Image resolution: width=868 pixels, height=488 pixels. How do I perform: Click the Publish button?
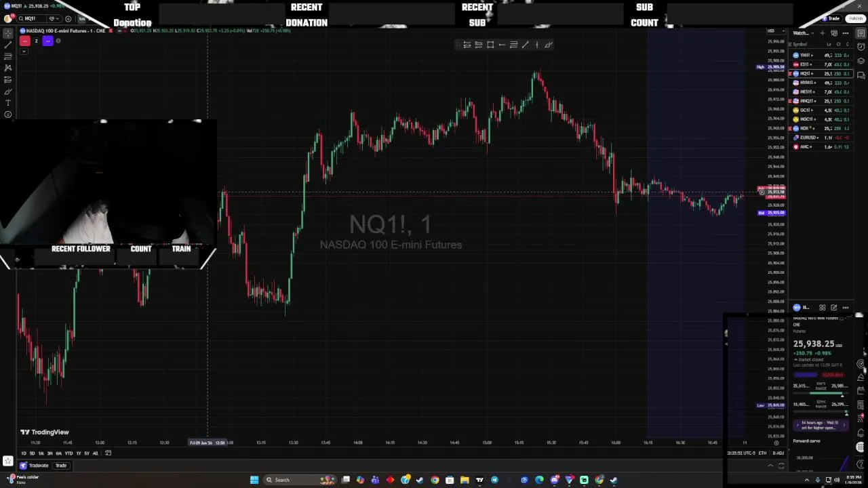pos(856,18)
